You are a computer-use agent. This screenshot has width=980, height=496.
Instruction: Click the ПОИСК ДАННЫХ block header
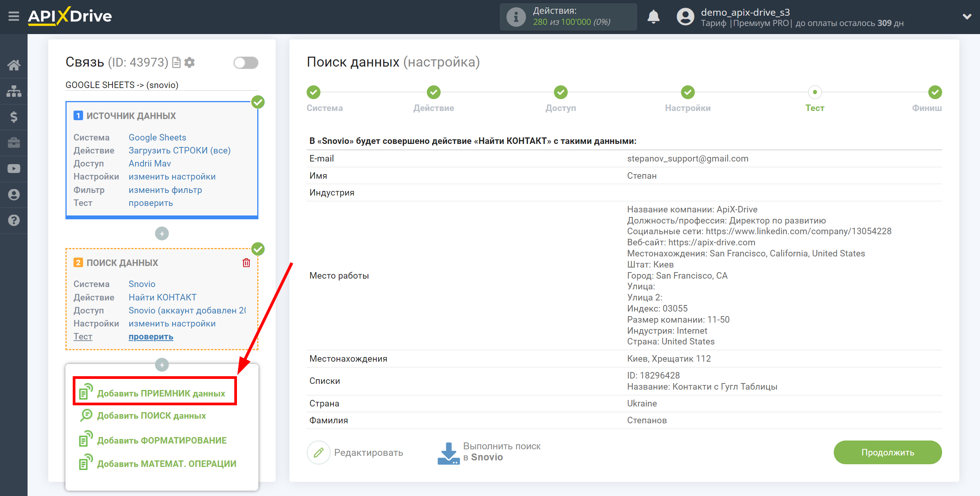122,263
